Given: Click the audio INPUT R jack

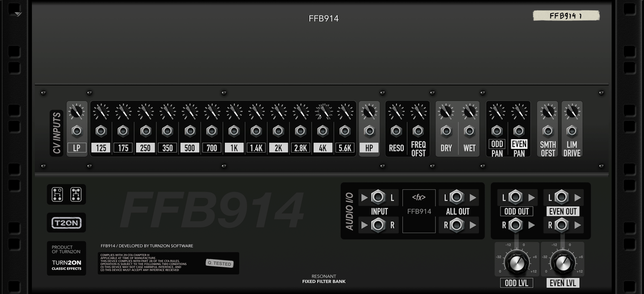Looking at the screenshot, I should (378, 225).
